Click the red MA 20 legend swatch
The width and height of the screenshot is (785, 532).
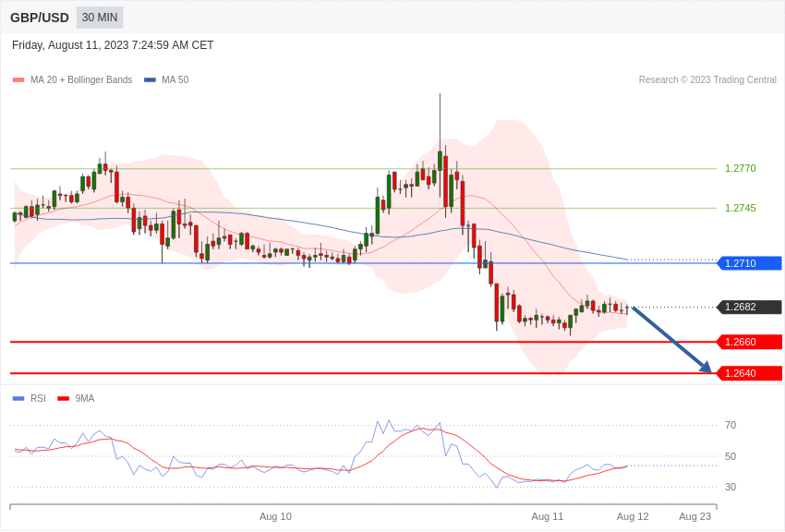(x=18, y=80)
